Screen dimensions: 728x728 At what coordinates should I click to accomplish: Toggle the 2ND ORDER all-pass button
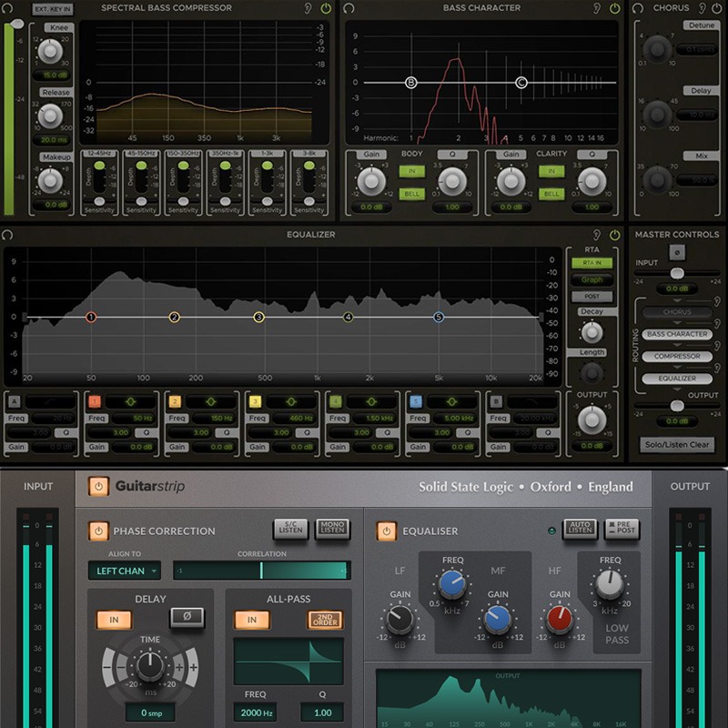[325, 620]
